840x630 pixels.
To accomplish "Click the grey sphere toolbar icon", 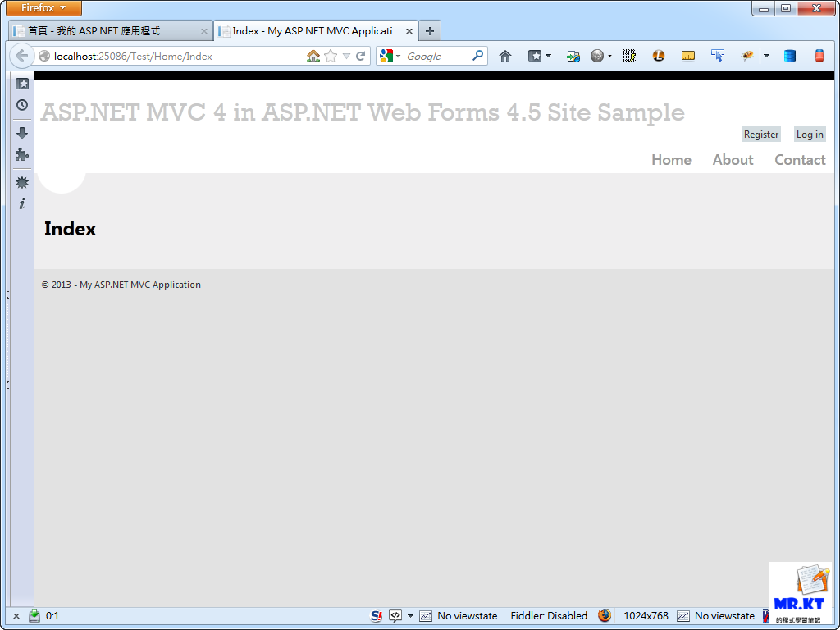I will coord(597,56).
